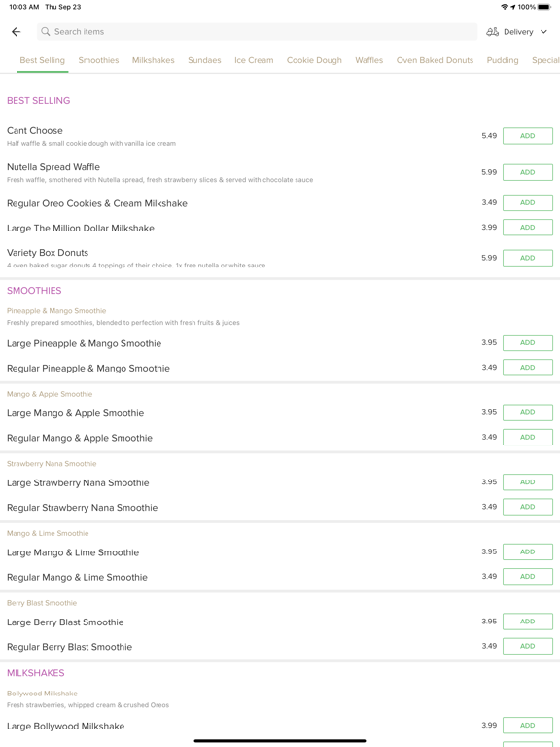The image size is (560, 747).
Task: Switch to the Milkshakes tab
Action: pos(154,60)
